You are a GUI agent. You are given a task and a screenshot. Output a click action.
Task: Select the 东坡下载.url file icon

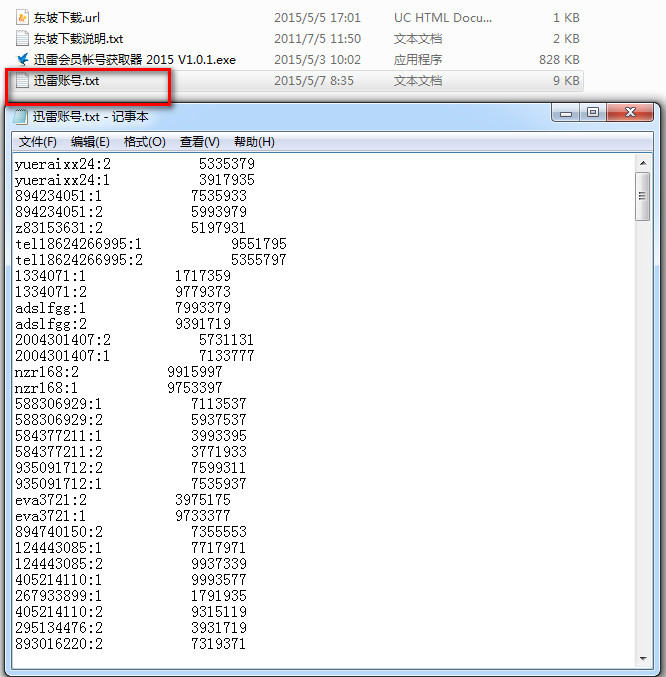point(22,17)
